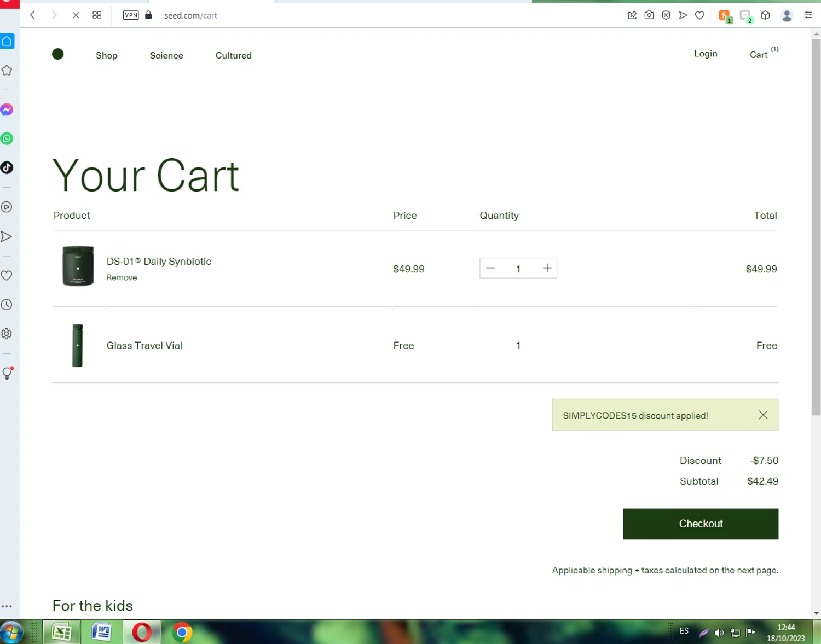Open the sidebar flow arrow icon
Image resolution: width=821 pixels, height=644 pixels.
tap(7, 236)
